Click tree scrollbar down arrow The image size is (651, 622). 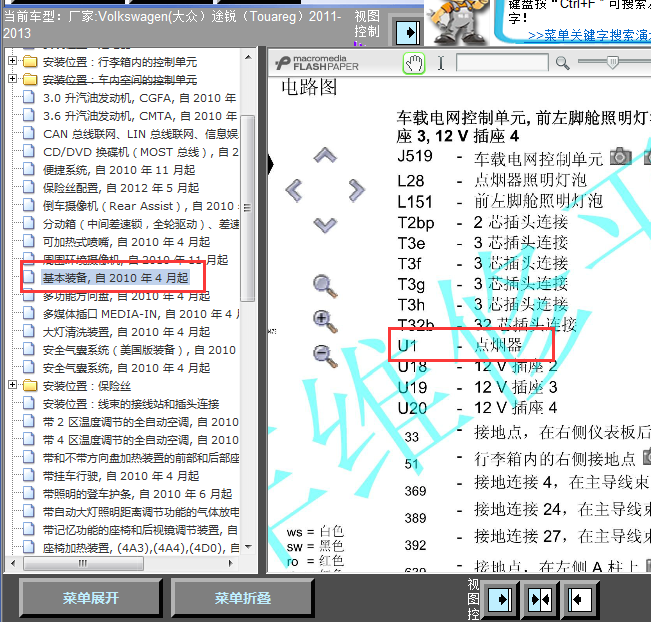248,546
